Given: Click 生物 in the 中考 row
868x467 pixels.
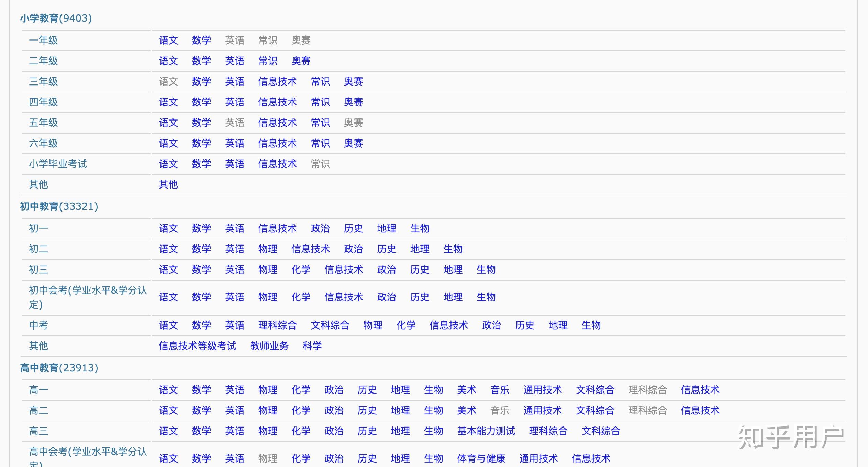Looking at the screenshot, I should point(591,325).
